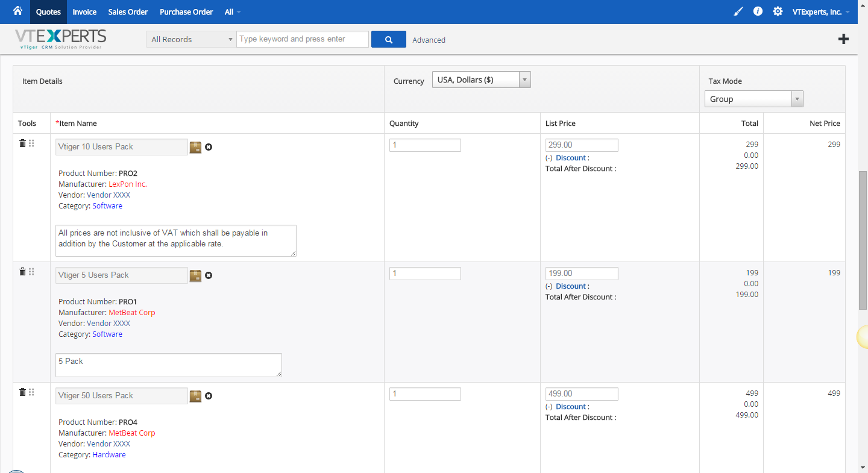Open the Currency dropdown

(x=482, y=80)
